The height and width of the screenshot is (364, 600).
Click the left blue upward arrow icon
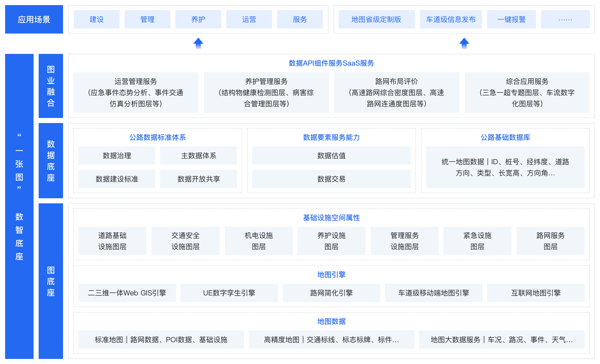point(198,43)
